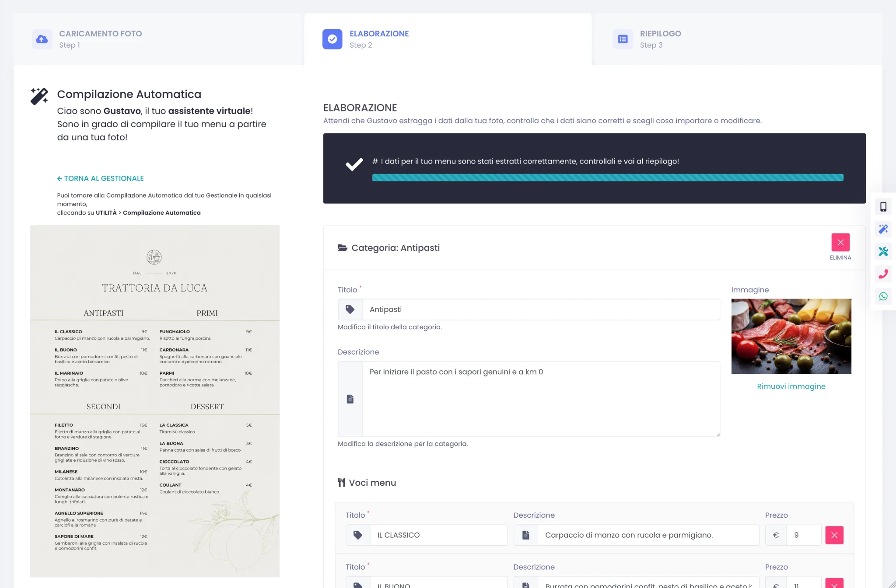Go to the Riepilogo step tab
Viewport: 896px width, 588px height.
(x=738, y=39)
